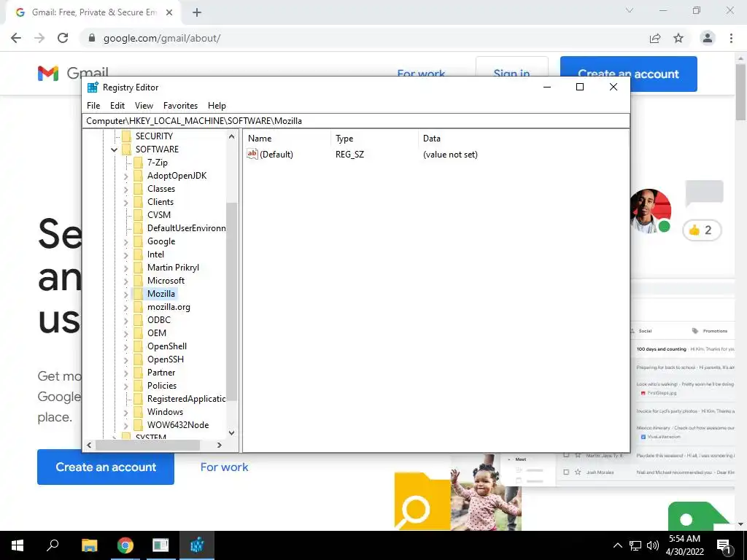Open File Explorer from the taskbar
Viewport: 747px width, 560px height.
[x=89, y=545]
